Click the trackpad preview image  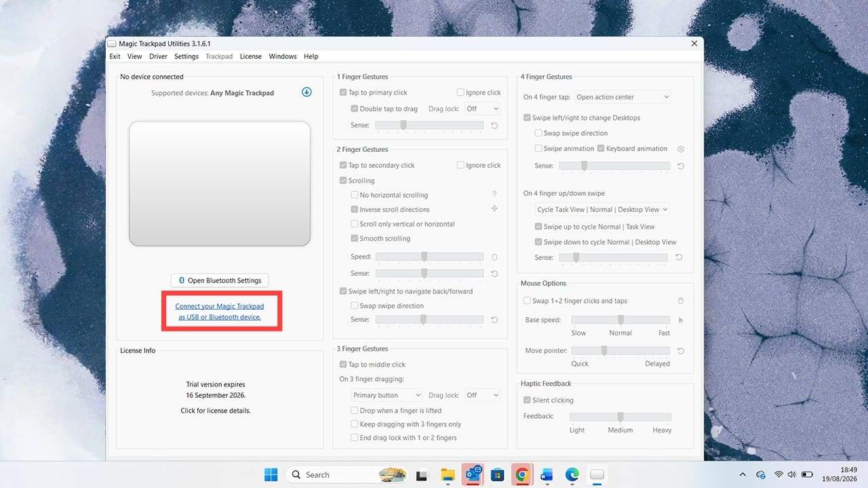pos(220,184)
